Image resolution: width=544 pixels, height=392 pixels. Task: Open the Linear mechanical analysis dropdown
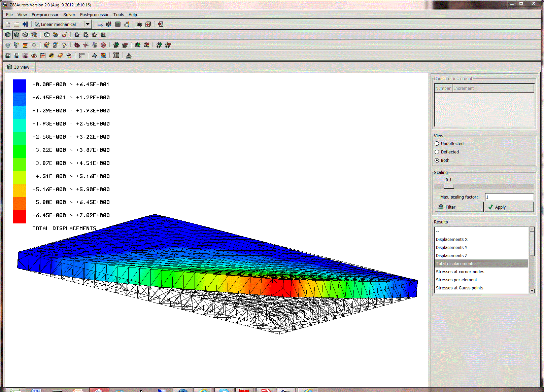(88, 24)
